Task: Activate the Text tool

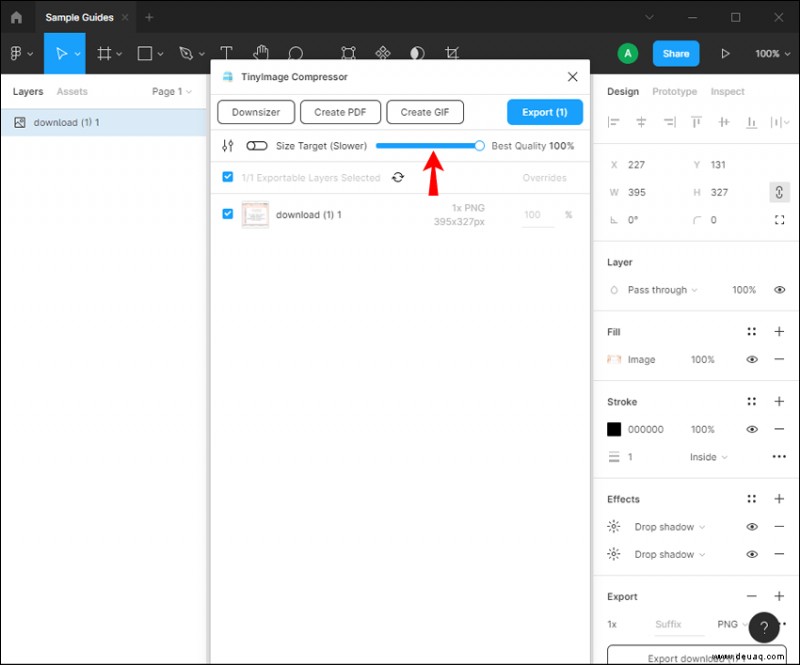Action: tap(227, 53)
